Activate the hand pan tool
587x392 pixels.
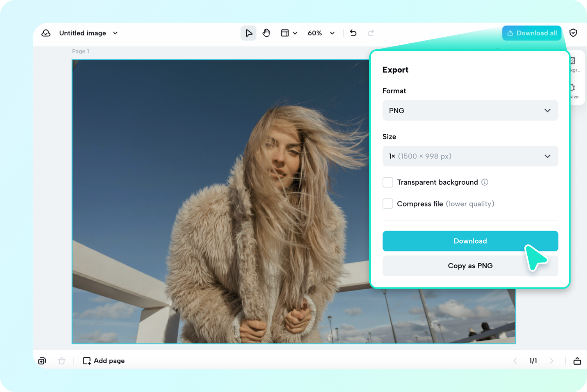click(x=266, y=33)
